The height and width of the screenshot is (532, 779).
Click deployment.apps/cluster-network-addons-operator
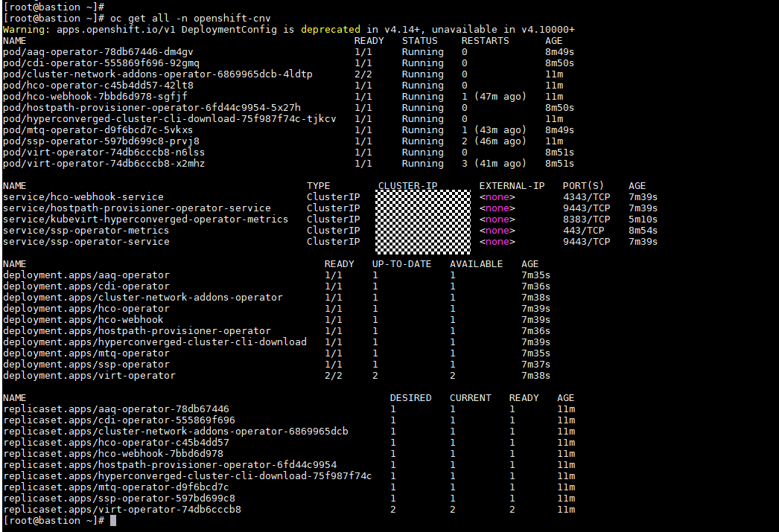142,298
